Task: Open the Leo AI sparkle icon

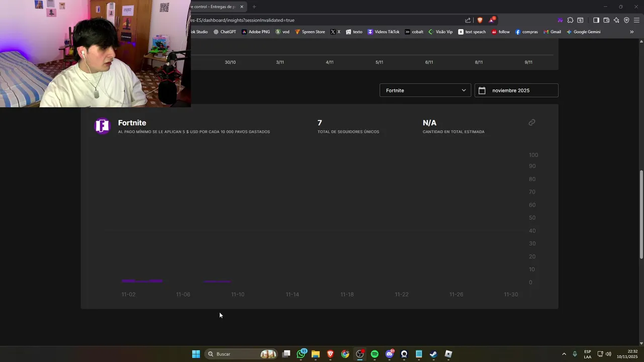Action: pos(616,20)
